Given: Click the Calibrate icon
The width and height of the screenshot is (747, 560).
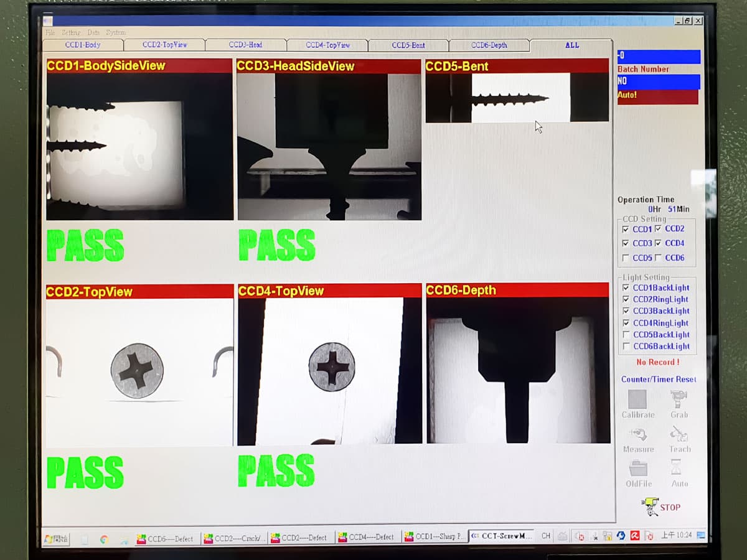Looking at the screenshot, I should click(x=637, y=399).
